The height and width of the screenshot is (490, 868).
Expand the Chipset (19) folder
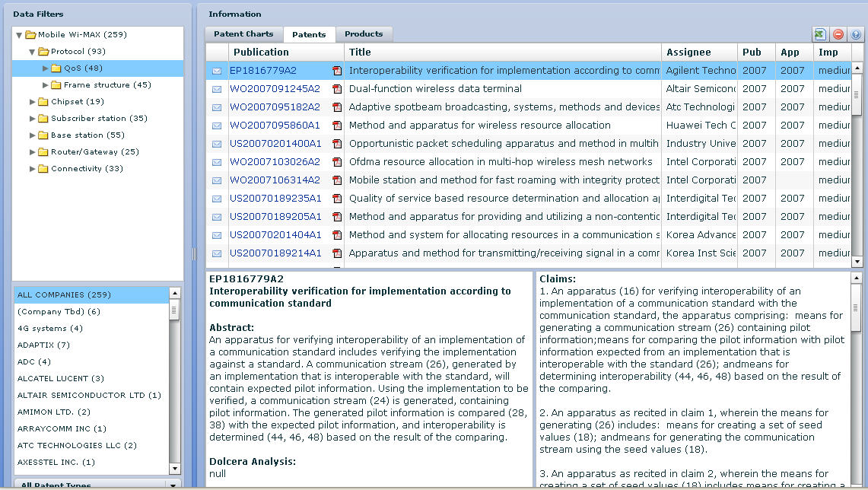coord(33,102)
